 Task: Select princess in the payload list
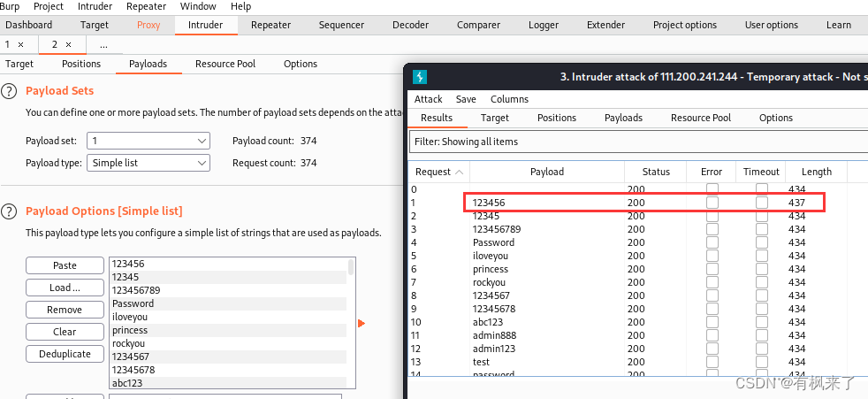[x=228, y=330]
